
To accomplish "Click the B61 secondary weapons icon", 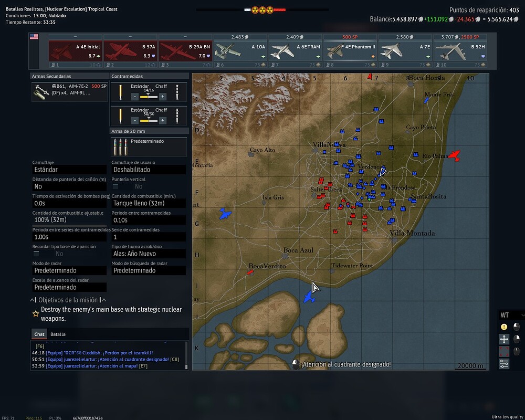I will [40, 92].
